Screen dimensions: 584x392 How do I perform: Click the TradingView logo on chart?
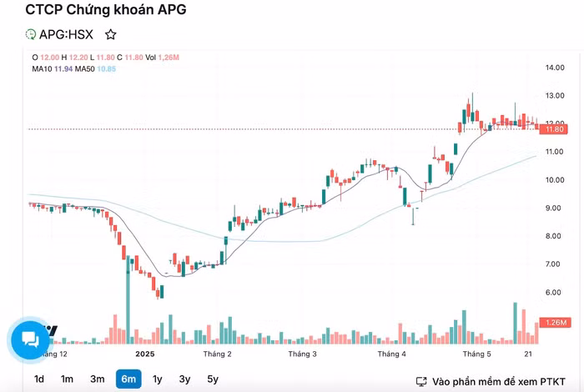[x=51, y=330]
